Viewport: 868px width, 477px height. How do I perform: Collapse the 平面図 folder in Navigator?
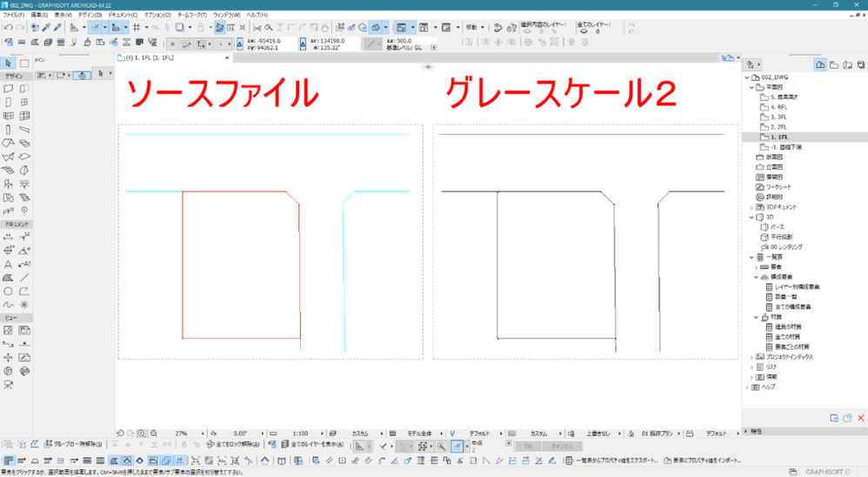(x=751, y=88)
